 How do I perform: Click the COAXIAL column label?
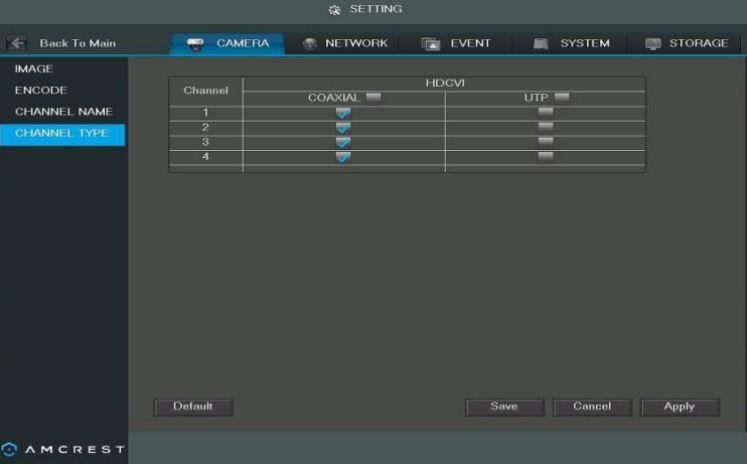click(x=333, y=98)
